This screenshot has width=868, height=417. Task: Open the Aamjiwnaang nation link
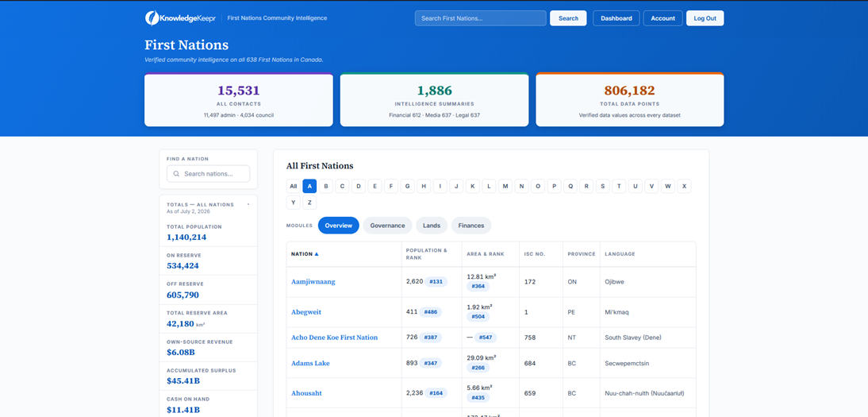[x=313, y=282]
